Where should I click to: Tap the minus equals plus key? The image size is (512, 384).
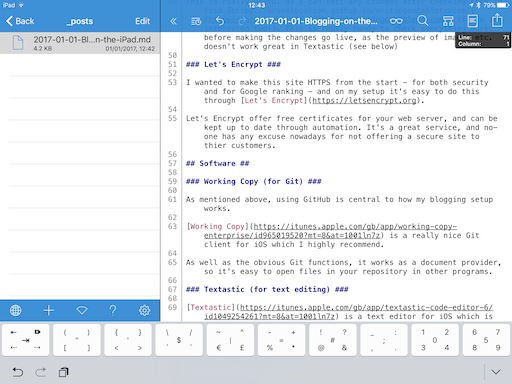coord(282,340)
